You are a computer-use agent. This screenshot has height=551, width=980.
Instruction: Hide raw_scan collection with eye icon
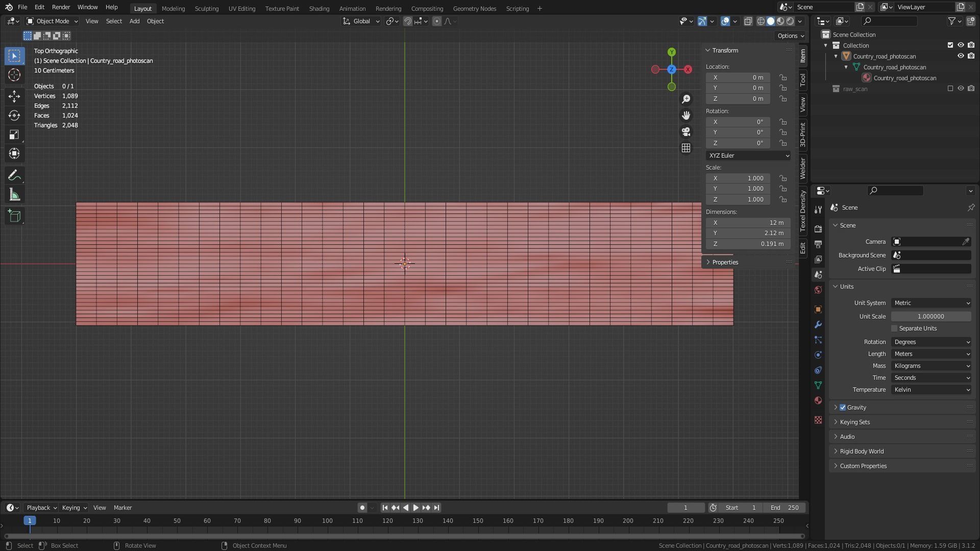click(x=961, y=89)
